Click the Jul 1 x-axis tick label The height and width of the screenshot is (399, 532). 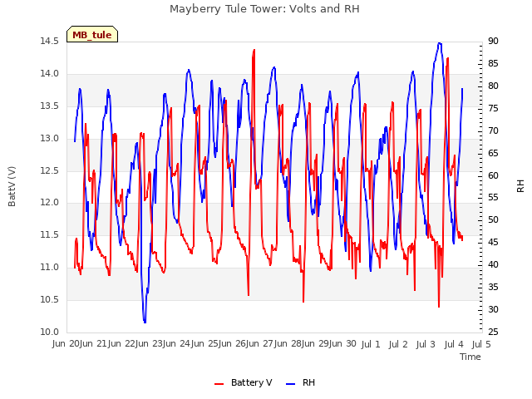click(371, 344)
